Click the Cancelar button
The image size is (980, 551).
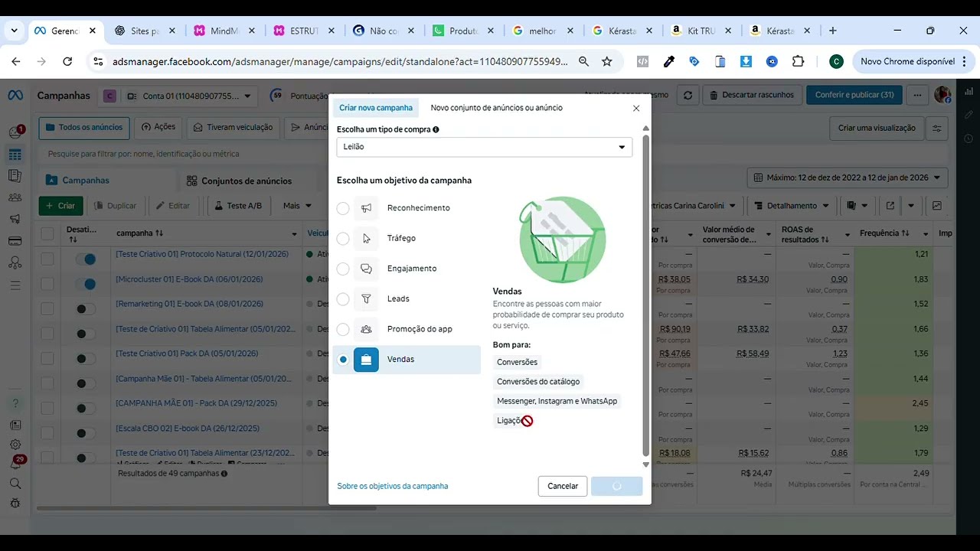(x=563, y=487)
